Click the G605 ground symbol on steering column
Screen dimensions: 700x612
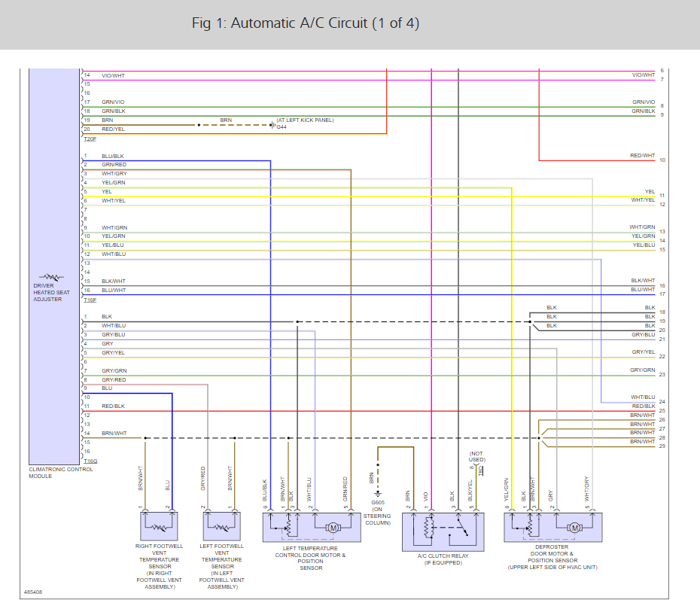[378, 493]
